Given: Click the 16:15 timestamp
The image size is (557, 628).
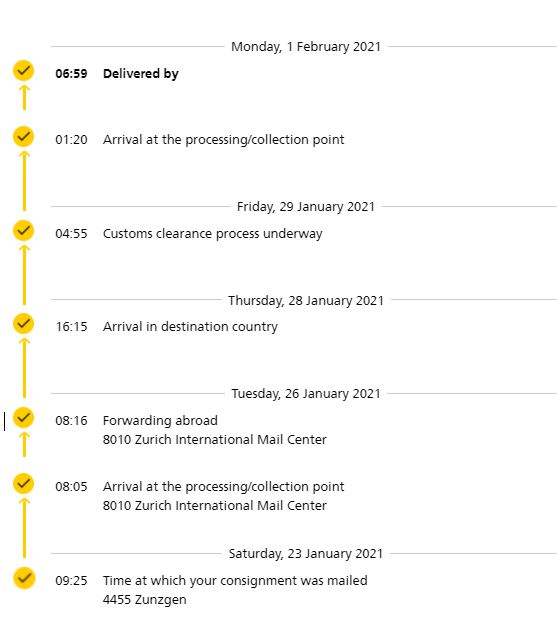Looking at the screenshot, I should point(71,327).
